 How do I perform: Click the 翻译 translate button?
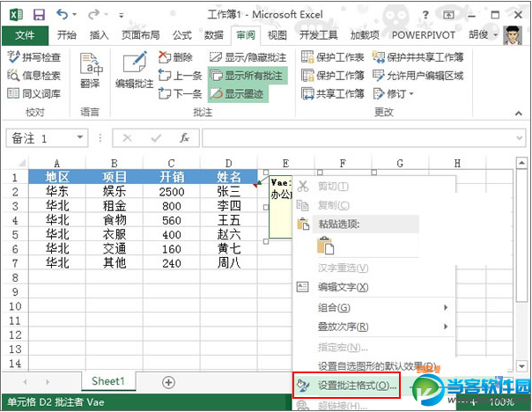click(90, 70)
